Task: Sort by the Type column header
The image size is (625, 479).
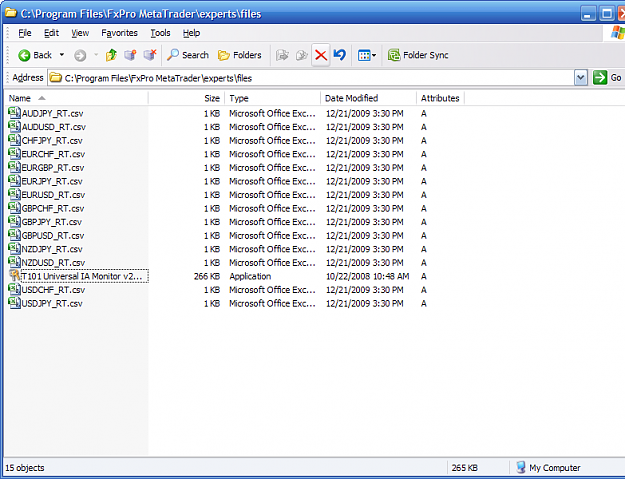Action: [x=273, y=98]
